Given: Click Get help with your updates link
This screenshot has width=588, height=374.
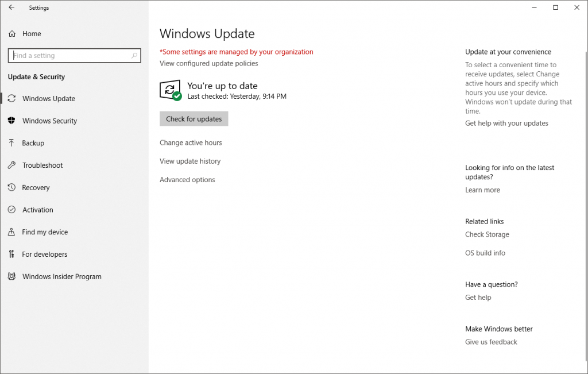Looking at the screenshot, I should coord(506,123).
